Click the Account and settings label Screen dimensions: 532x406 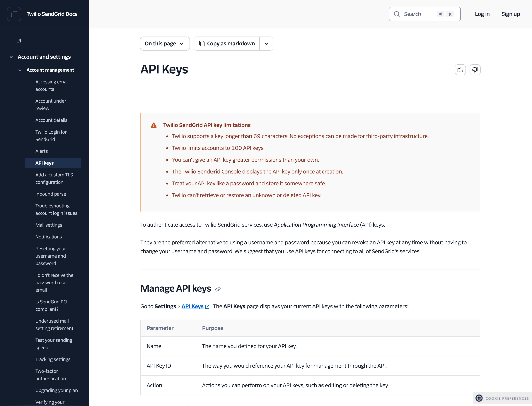tap(44, 57)
